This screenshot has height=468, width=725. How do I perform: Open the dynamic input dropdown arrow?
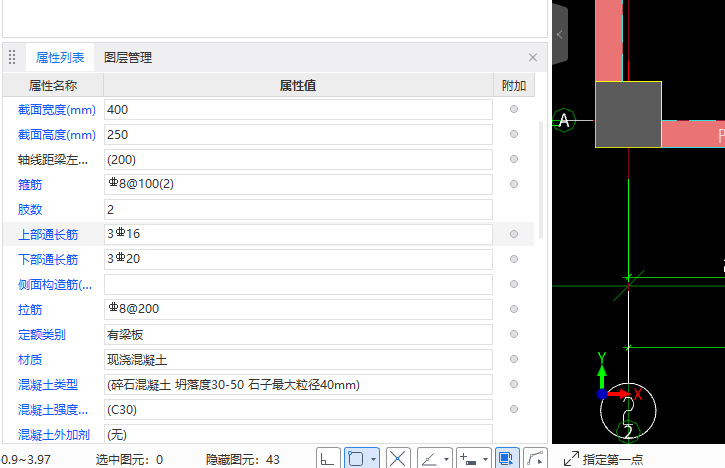point(485,459)
